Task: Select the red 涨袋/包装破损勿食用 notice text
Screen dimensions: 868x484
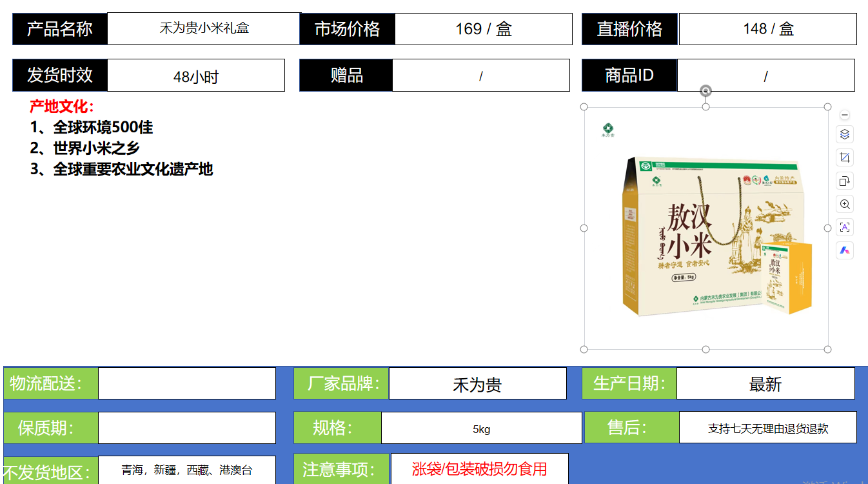Action: (479, 469)
